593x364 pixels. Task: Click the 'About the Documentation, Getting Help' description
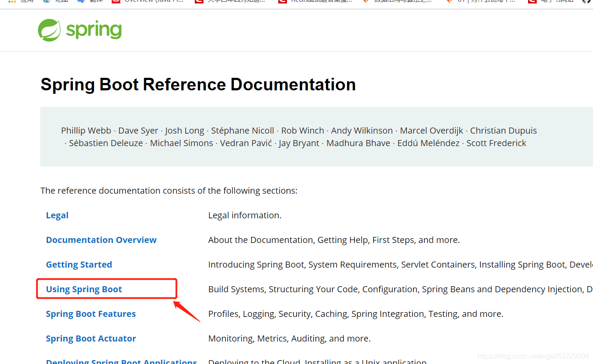click(x=334, y=240)
